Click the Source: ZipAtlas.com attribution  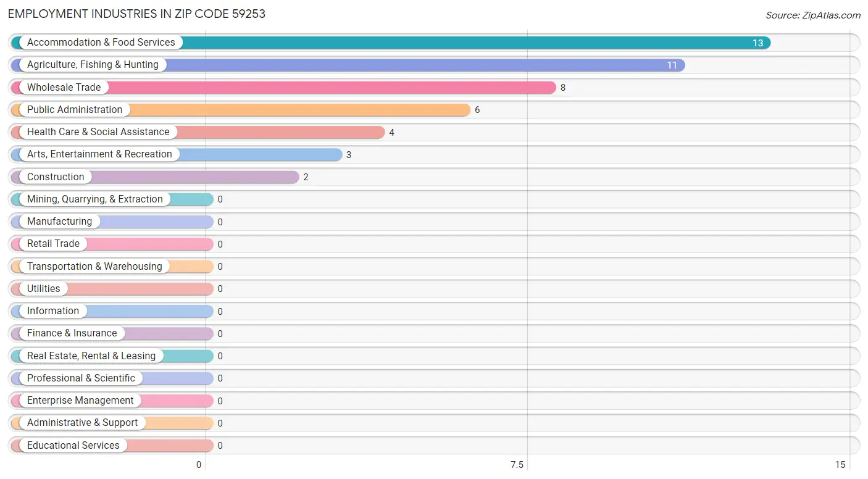coord(813,15)
